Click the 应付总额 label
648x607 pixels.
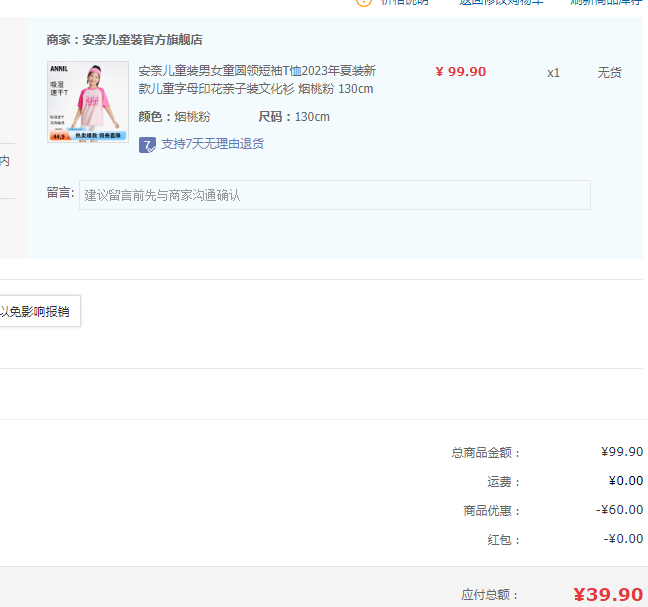point(490,595)
